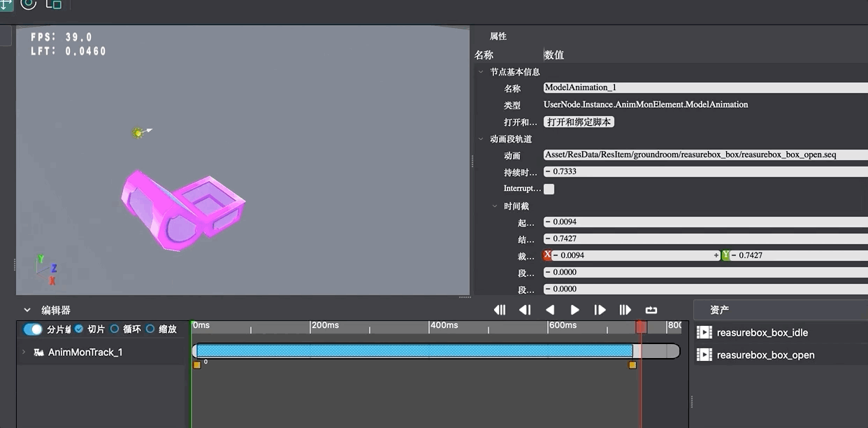Select the 循环 radio option
Image resolution: width=868 pixels, height=428 pixels.
click(115, 329)
